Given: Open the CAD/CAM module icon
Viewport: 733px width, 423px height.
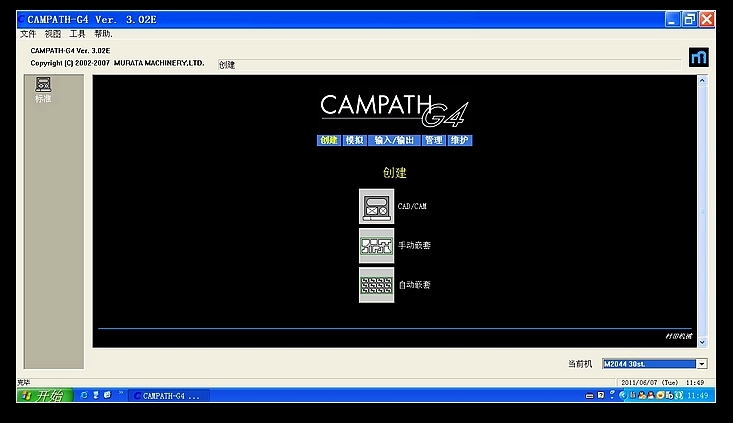Looking at the screenshot, I should (376, 206).
